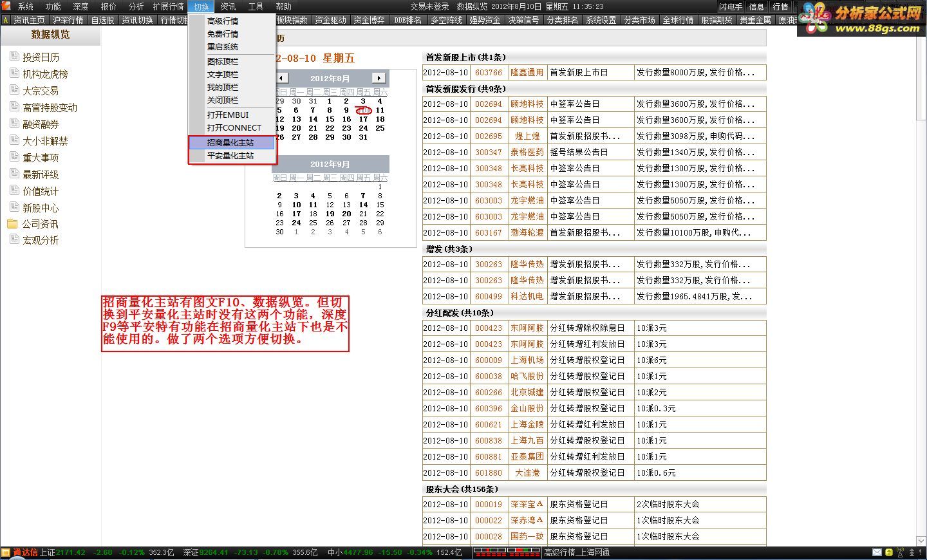Screen dimensions: 927x560
Task: Open 资金博弈 toolbar tab
Action: [370, 20]
